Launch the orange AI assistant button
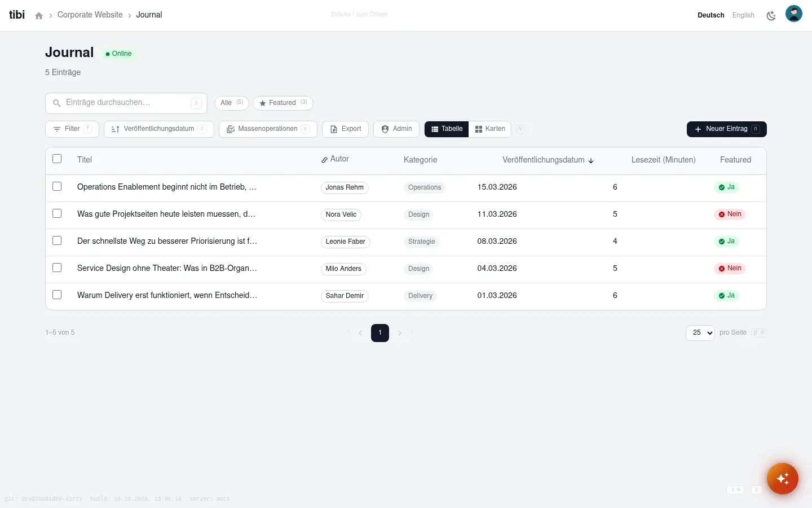This screenshot has height=508, width=812. 783,479
